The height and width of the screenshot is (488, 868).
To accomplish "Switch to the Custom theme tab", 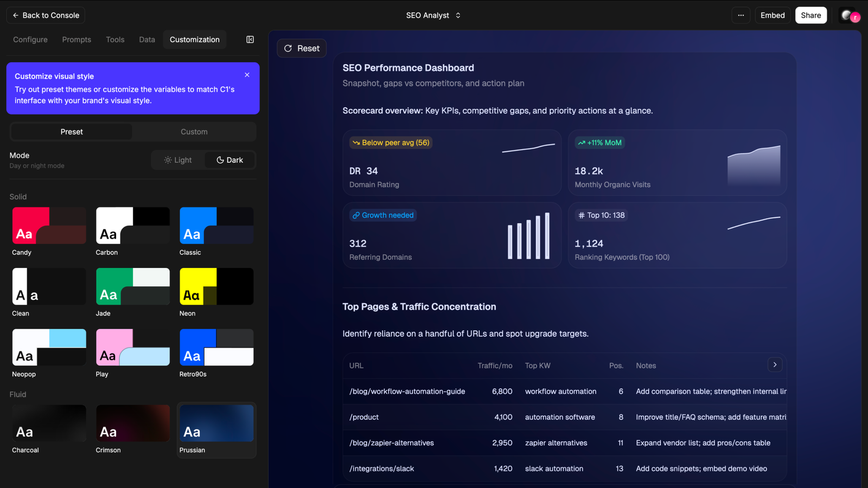I will pos(194,132).
